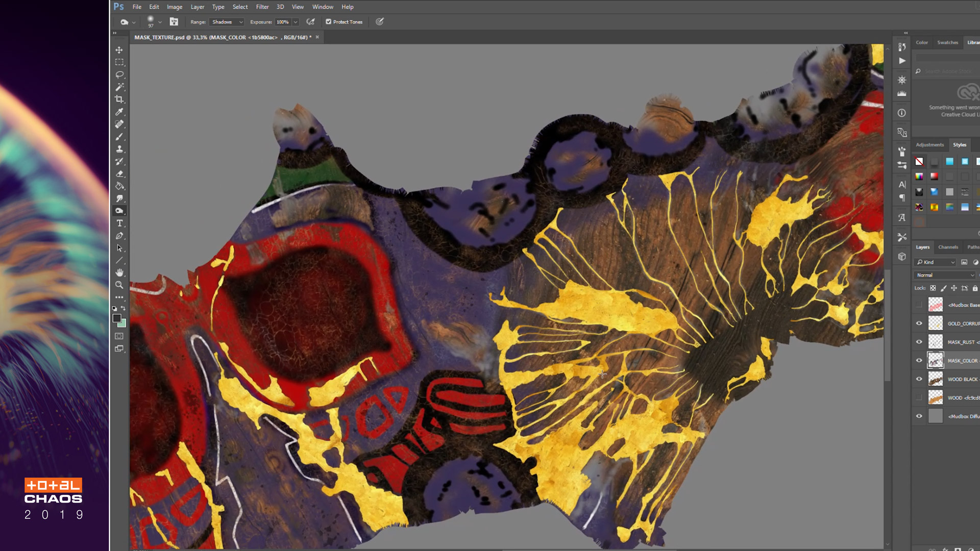
Task: Select the Crop tool
Action: (x=119, y=99)
